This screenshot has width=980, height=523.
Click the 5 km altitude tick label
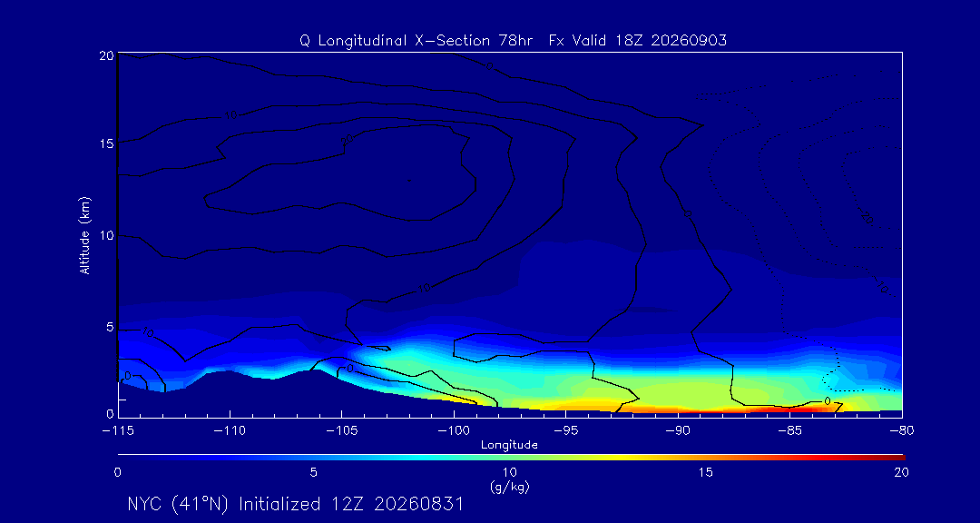[x=110, y=327]
